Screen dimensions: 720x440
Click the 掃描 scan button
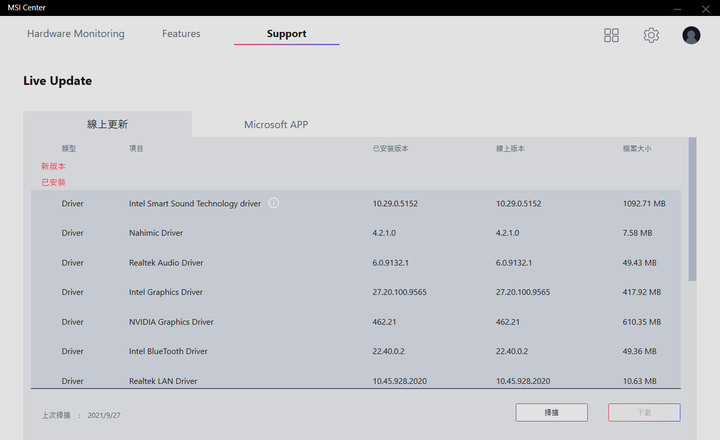point(551,412)
